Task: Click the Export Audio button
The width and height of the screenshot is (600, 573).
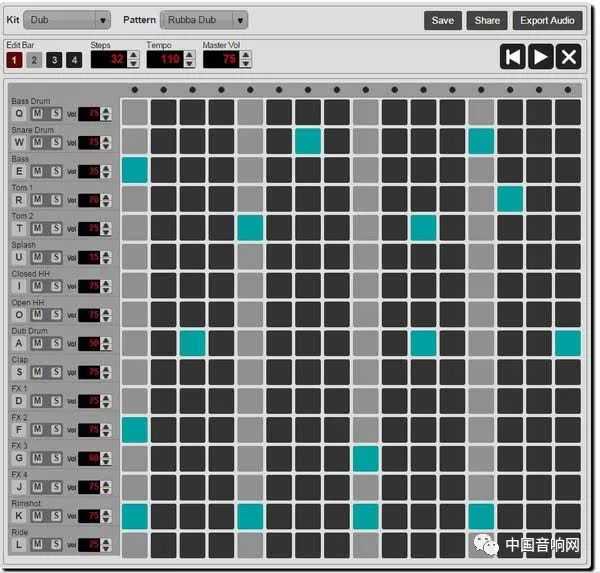Action: click(548, 20)
